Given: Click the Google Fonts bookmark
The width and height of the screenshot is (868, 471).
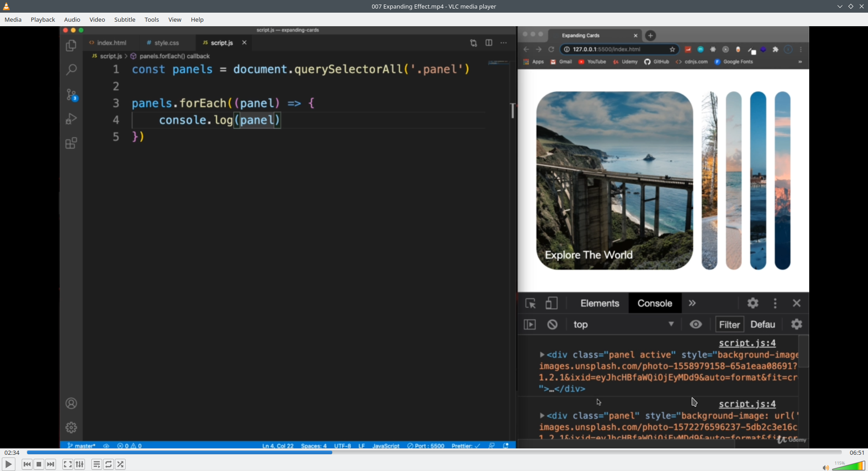Looking at the screenshot, I should pos(734,62).
